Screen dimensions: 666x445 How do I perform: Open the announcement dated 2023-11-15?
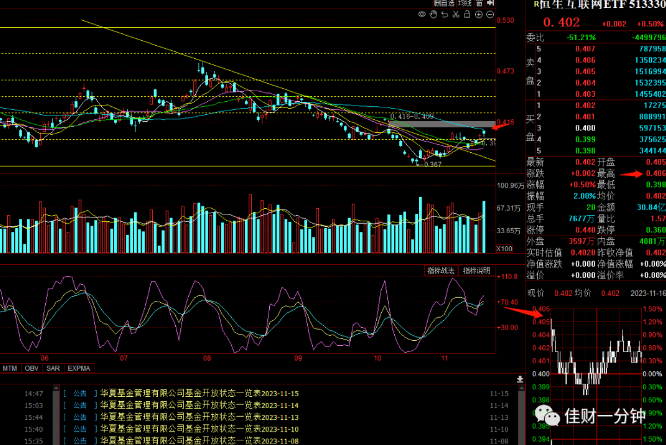click(x=200, y=393)
